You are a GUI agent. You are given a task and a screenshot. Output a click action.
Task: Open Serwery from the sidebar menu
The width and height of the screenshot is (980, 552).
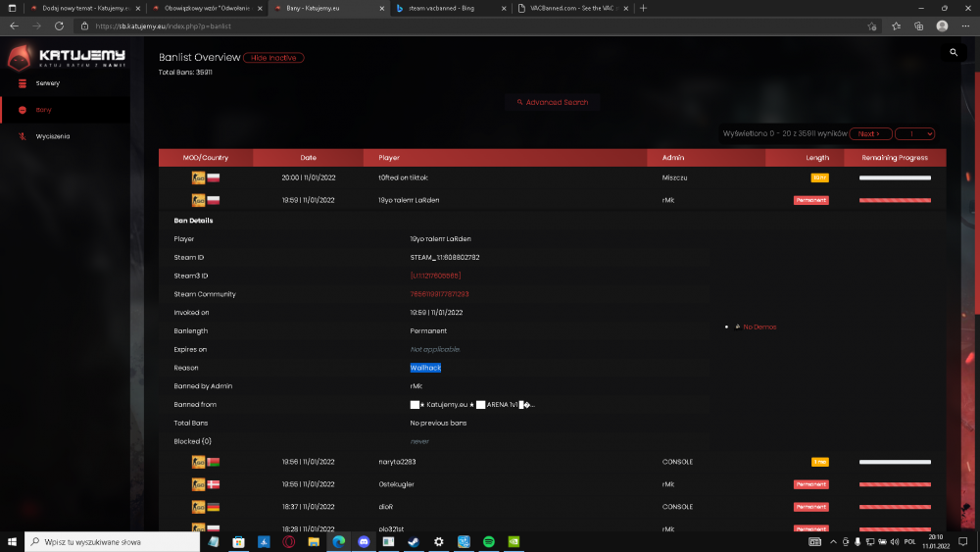pyautogui.click(x=47, y=83)
